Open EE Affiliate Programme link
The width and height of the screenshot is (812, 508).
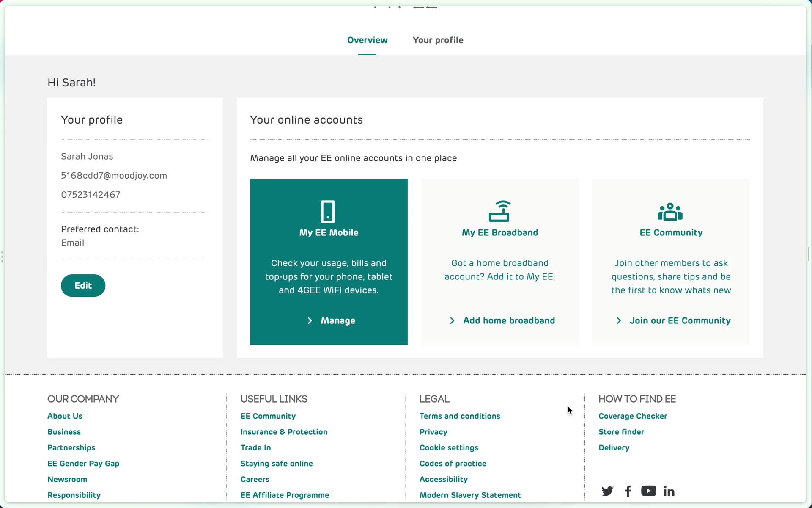(x=285, y=495)
